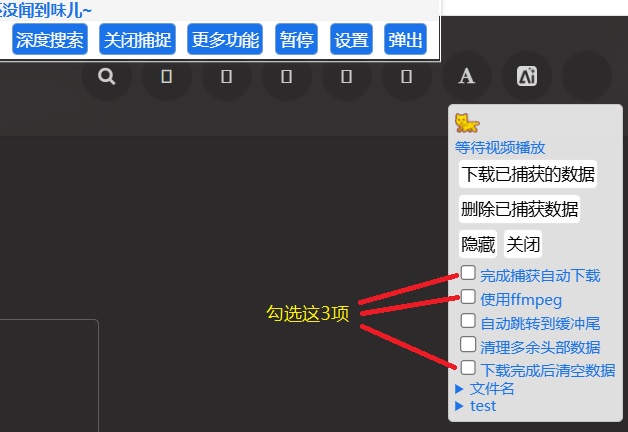Viewport: 628px width, 432px height.
Task: Click the 隐藏 button
Action: 478,244
